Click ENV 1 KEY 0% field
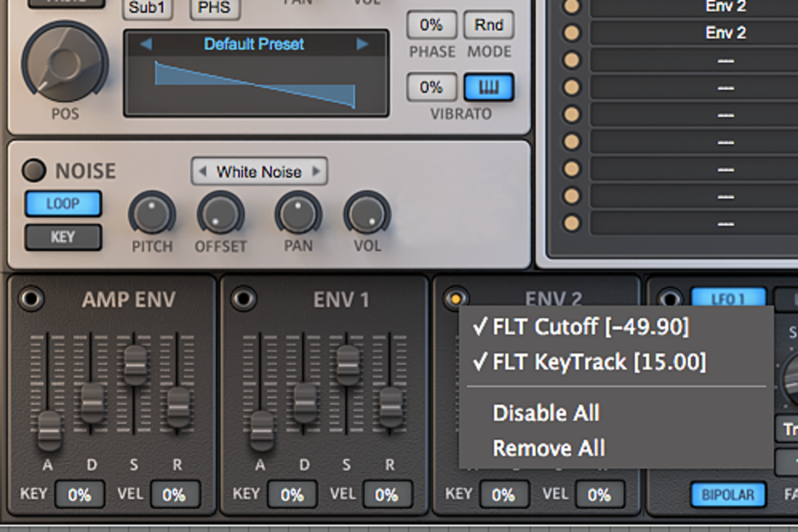Viewport: 798px width, 532px height. [292, 494]
